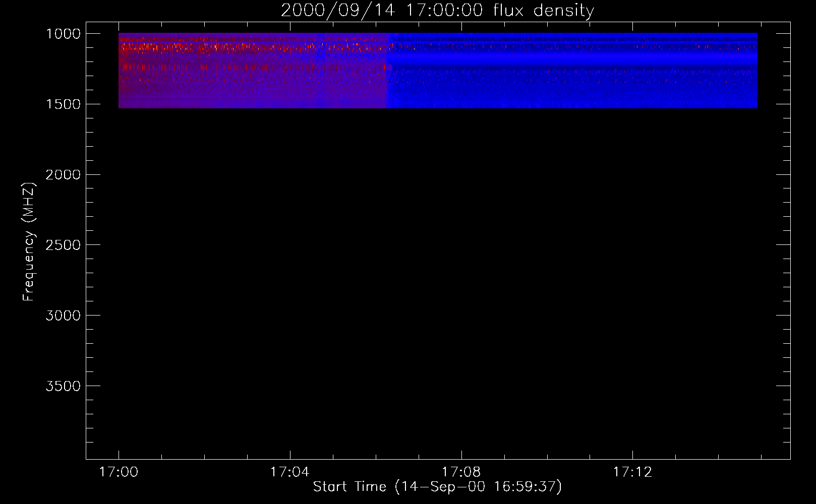Viewport: 816px width, 504px height.
Task: Click the 2000 frequency tick label
Action: click(x=64, y=175)
